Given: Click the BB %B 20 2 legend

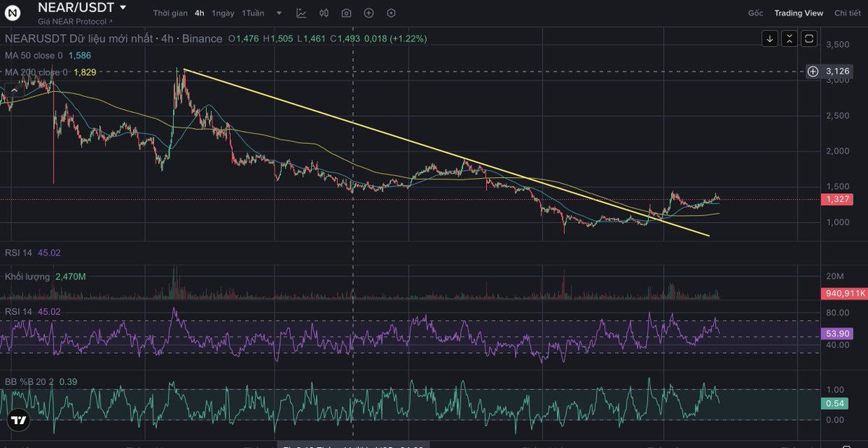Looking at the screenshot, I should click(x=30, y=381).
